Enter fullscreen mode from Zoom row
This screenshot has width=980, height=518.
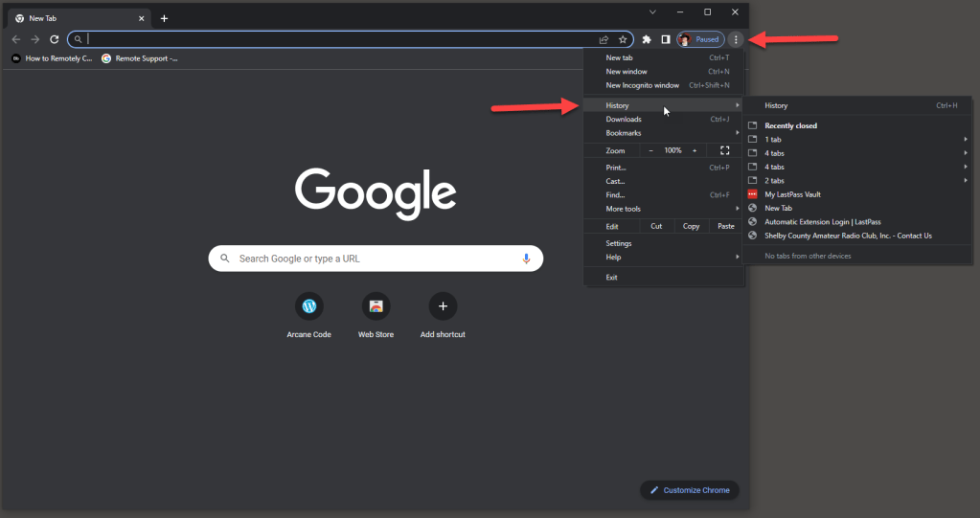coord(724,150)
